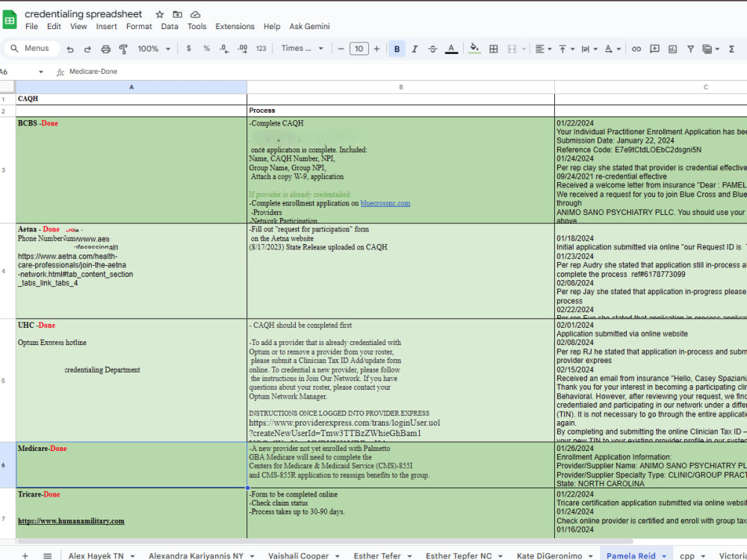Check cloud save status icon

pos(195,14)
